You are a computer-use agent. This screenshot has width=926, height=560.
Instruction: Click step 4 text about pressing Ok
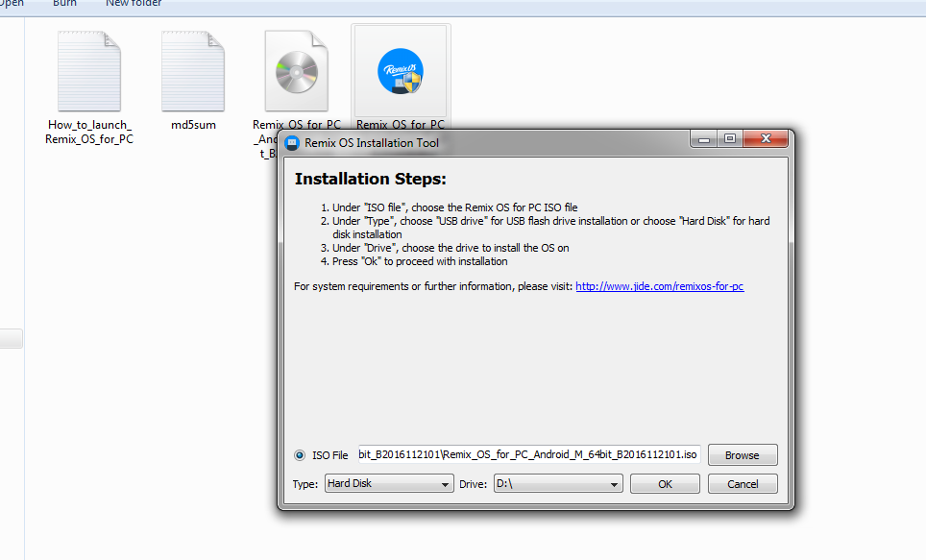(420, 261)
